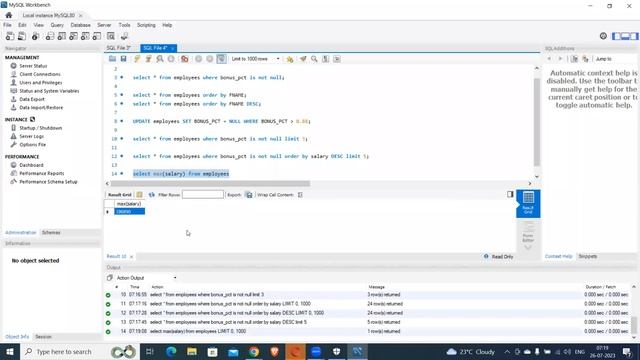The width and height of the screenshot is (640, 360).
Task: Beautify the SQL script with the broom icon
Action: pyautogui.click(x=303, y=59)
